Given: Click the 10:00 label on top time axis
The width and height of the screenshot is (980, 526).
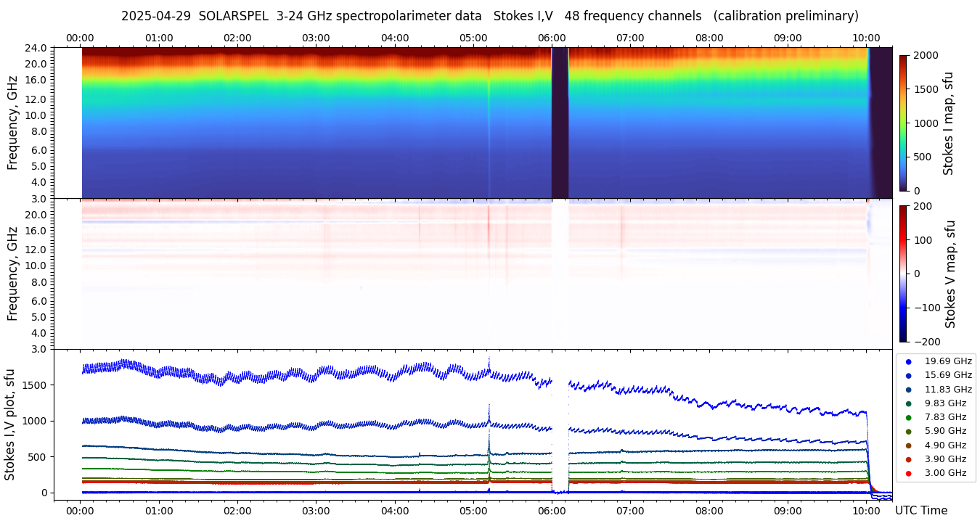Looking at the screenshot, I should (x=866, y=38).
